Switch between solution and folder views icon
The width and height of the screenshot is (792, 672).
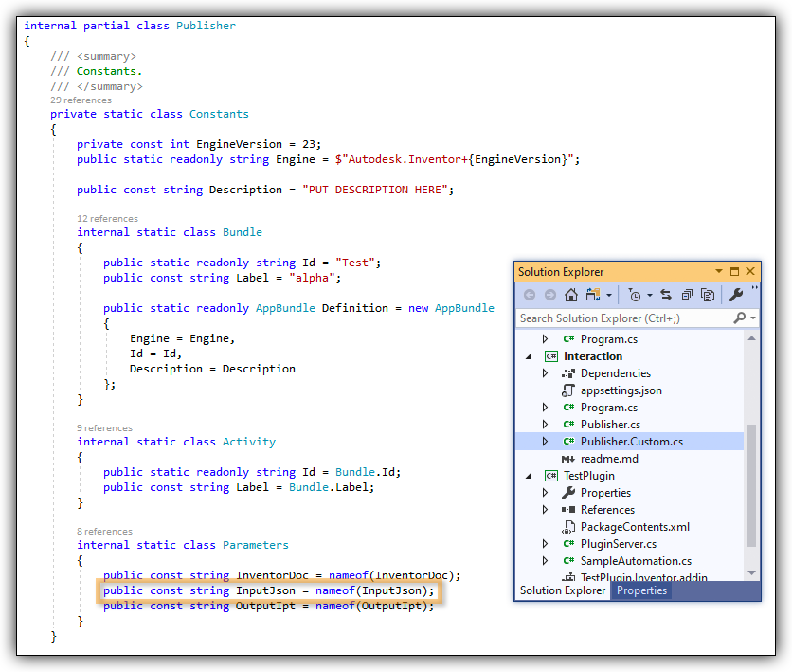coord(593,295)
